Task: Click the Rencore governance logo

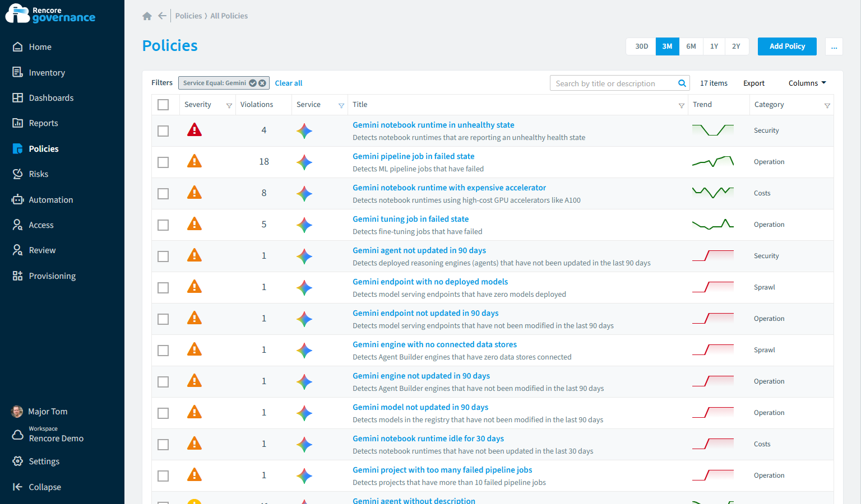Action: (x=50, y=13)
